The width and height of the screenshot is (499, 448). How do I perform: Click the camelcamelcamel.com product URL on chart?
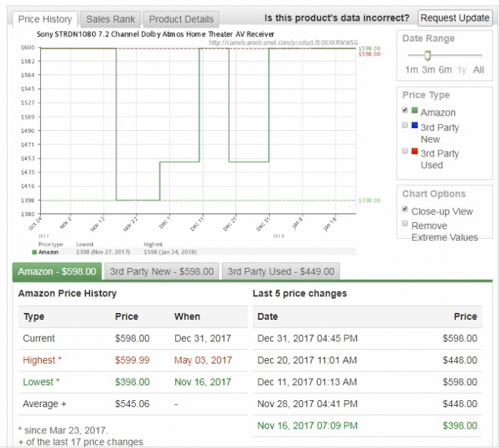[x=283, y=43]
